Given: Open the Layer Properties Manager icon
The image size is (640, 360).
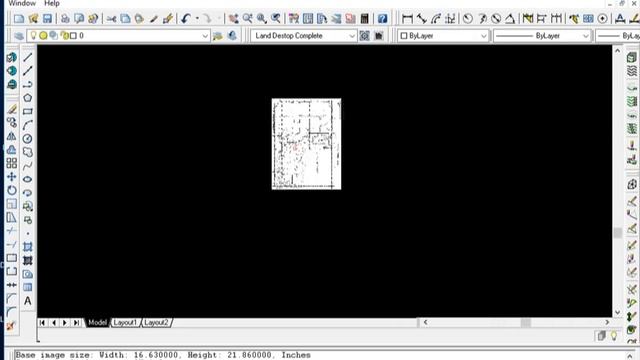Looking at the screenshot, I should 19,36.
